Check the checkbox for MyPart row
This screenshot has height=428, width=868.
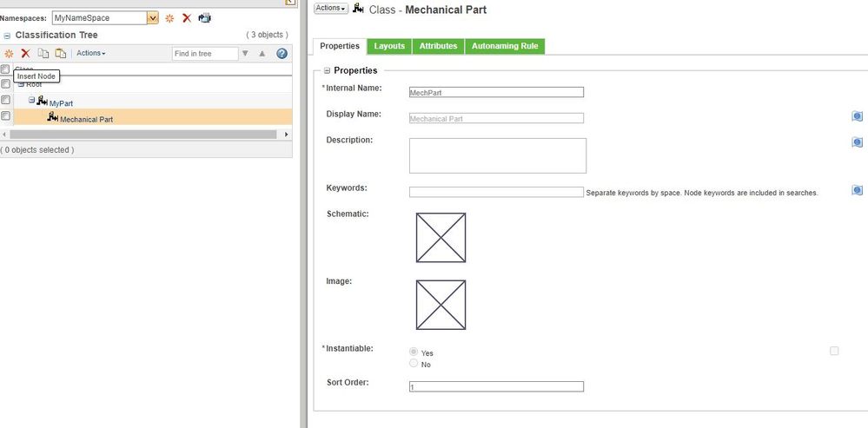5,100
